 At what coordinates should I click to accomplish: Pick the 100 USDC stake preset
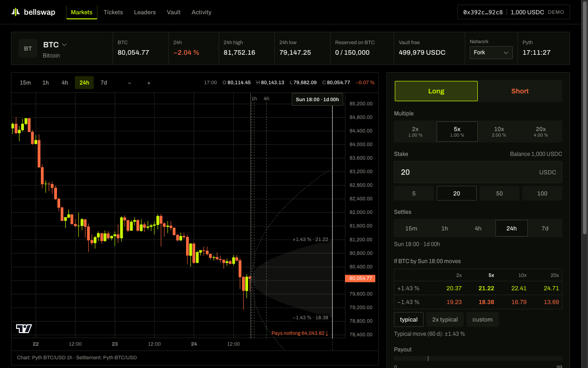(x=542, y=193)
